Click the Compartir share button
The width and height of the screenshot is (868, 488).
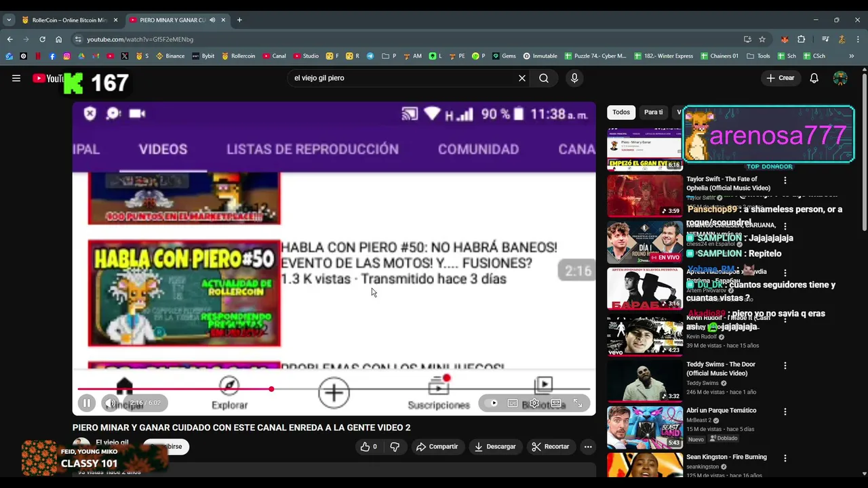(x=437, y=447)
